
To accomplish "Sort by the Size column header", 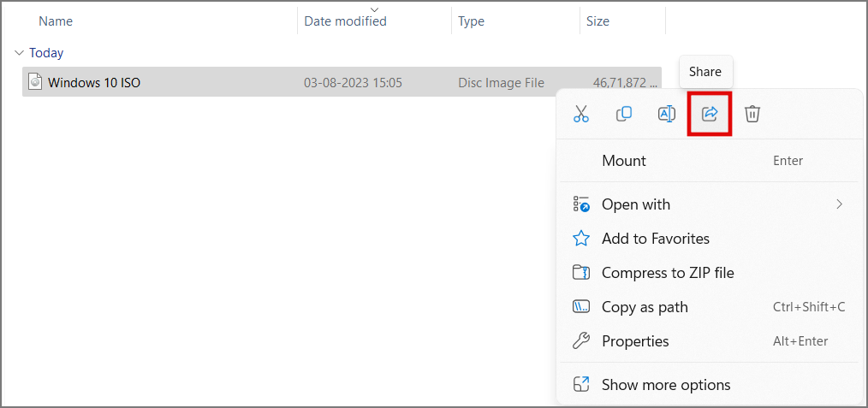I will coord(597,21).
